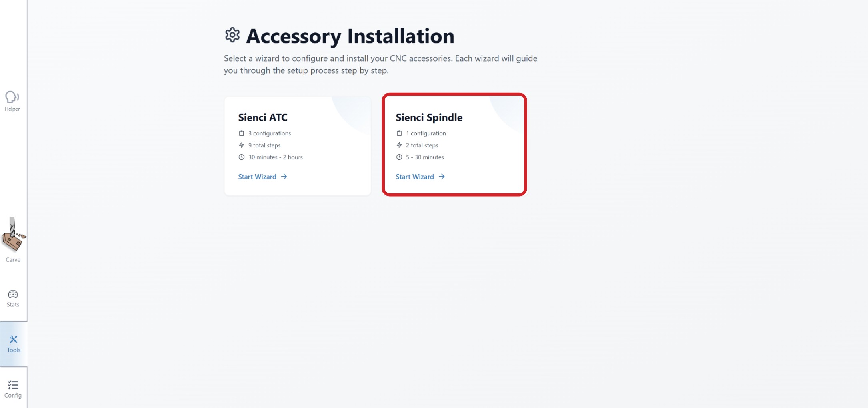Click the clock icon beside 5 - 30 minutes
The width and height of the screenshot is (868, 408).
pos(399,157)
